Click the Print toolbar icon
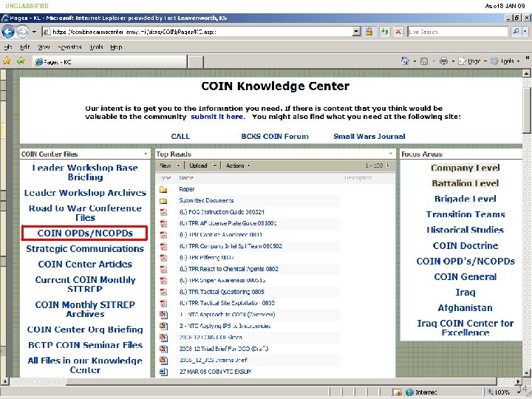532x399 pixels. pos(443,61)
